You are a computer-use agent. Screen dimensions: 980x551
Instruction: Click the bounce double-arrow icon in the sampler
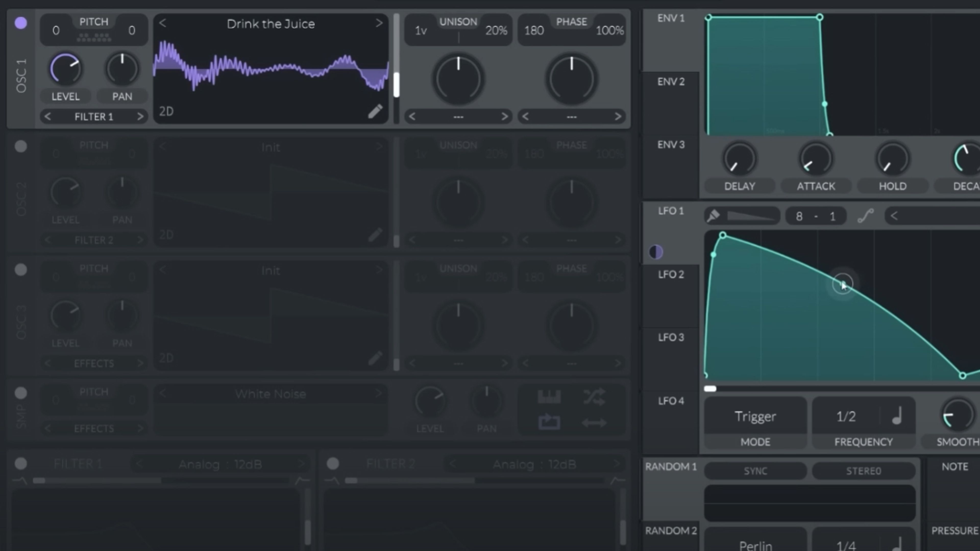594,422
